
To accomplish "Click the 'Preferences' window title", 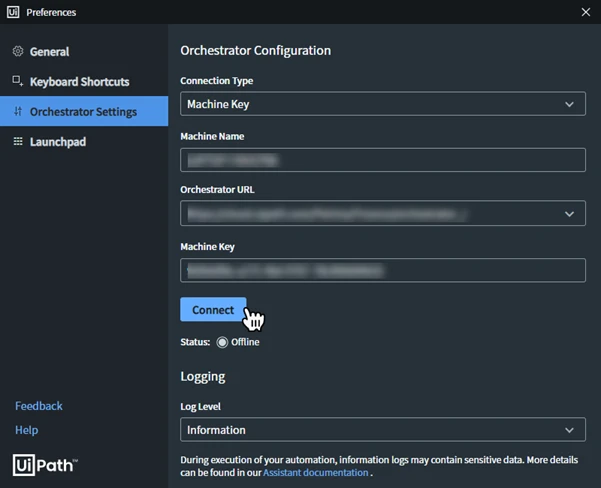I will point(51,12).
